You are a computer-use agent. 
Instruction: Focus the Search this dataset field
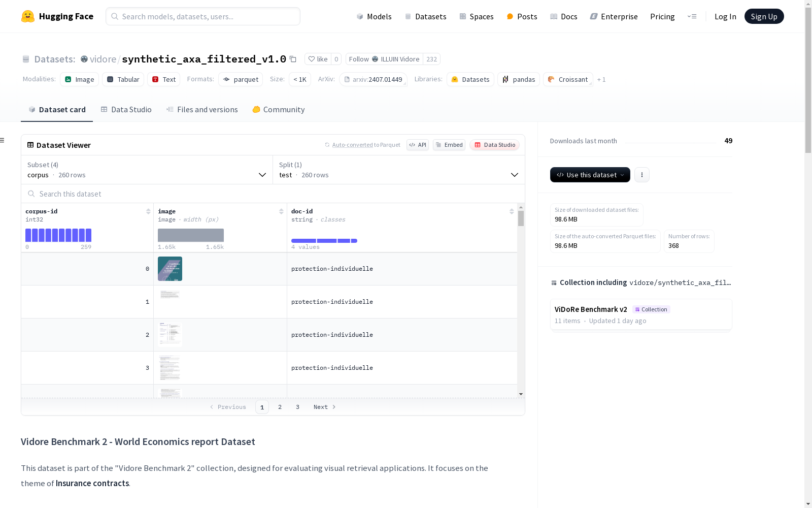pyautogui.click(x=273, y=194)
